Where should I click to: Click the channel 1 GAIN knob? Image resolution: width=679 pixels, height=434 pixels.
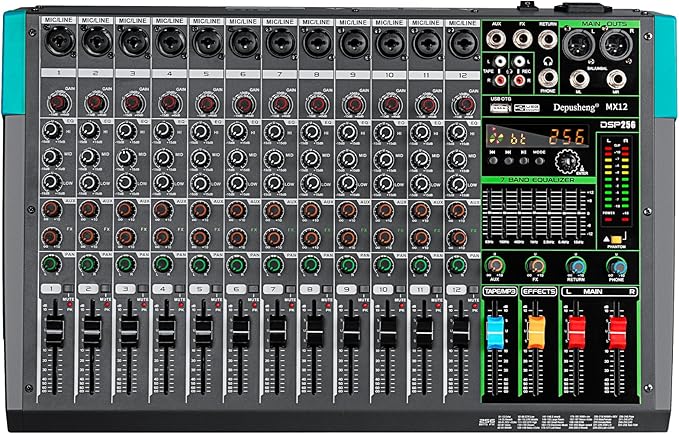click(59, 103)
